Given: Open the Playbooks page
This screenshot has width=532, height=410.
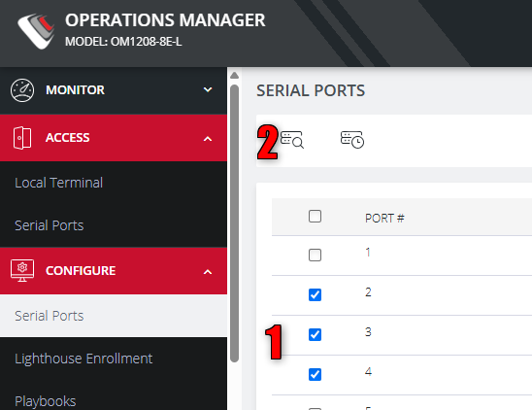Looking at the screenshot, I should click(x=45, y=401).
